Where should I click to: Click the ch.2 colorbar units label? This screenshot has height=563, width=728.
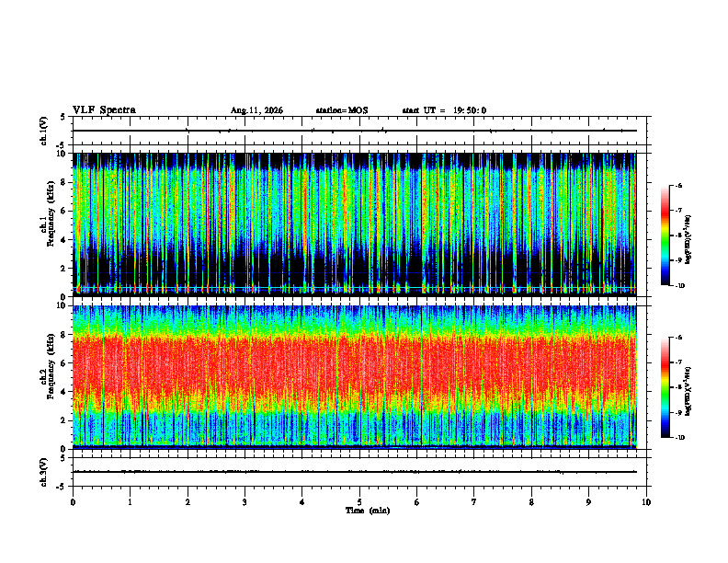[688, 390]
